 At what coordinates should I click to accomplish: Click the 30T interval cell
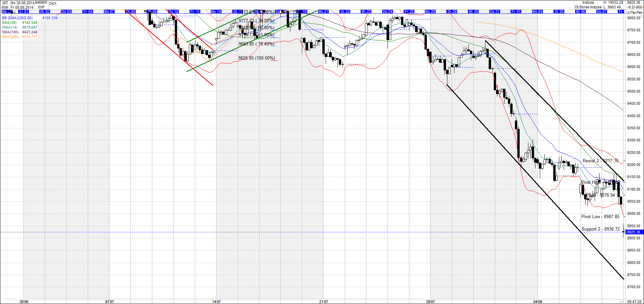[x=5, y=3]
